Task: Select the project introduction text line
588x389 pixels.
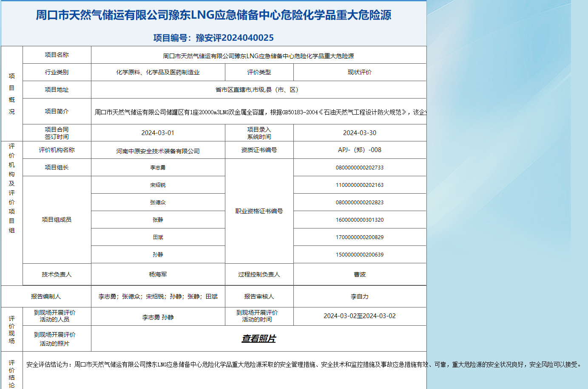Action: tap(260, 112)
